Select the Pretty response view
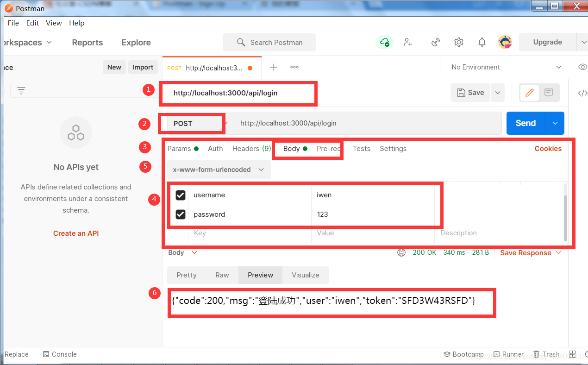The image size is (588, 365). coord(187,275)
